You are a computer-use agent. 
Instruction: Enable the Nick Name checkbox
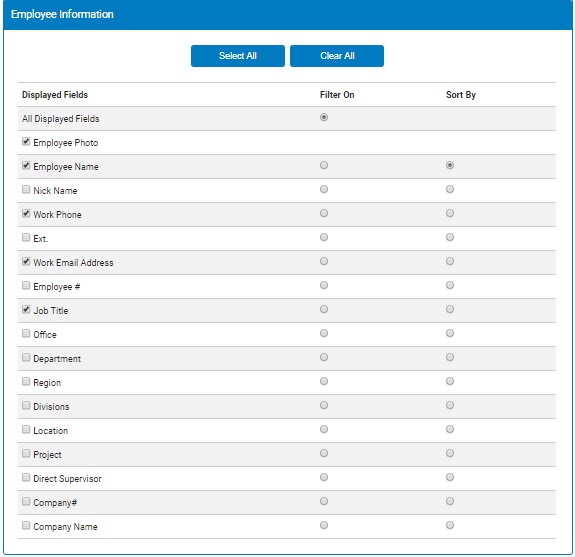pyautogui.click(x=26, y=189)
